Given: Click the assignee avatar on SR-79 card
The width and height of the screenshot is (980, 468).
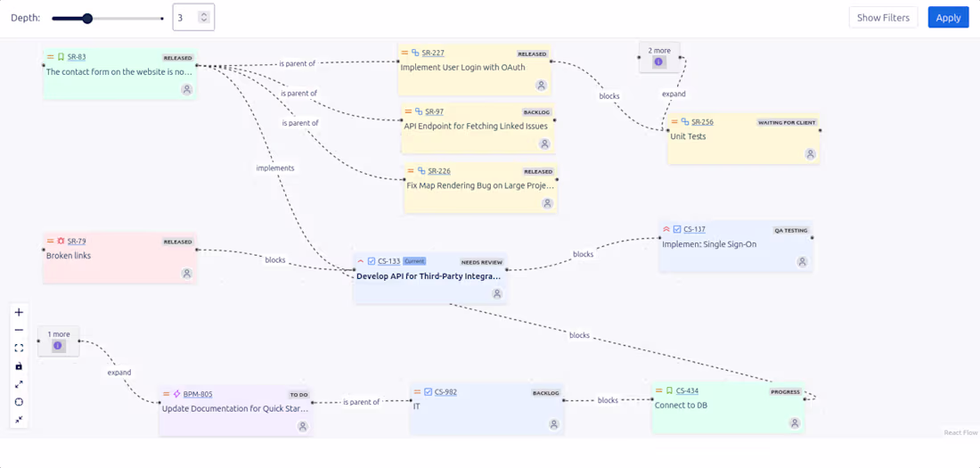Looking at the screenshot, I should [186, 274].
